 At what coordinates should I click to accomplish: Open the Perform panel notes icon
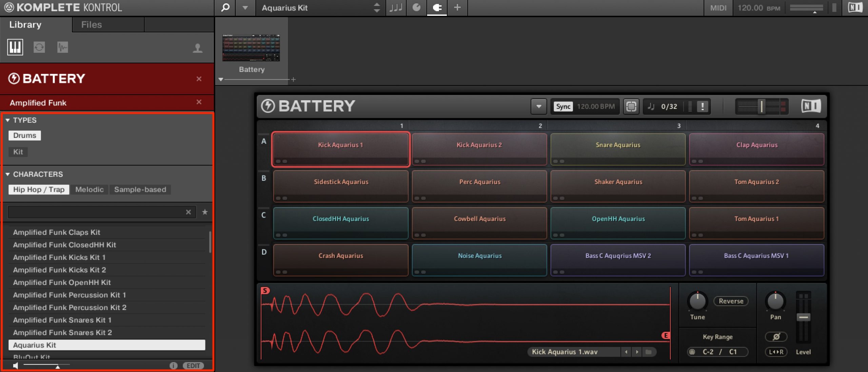click(396, 7)
